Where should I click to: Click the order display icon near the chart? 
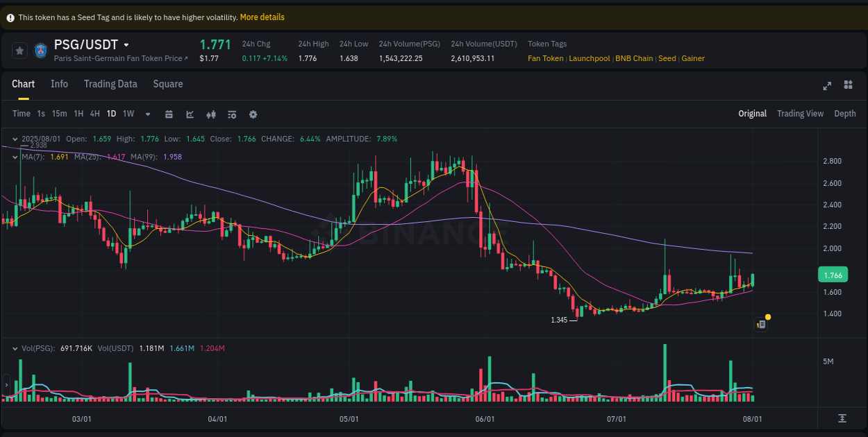coord(760,324)
